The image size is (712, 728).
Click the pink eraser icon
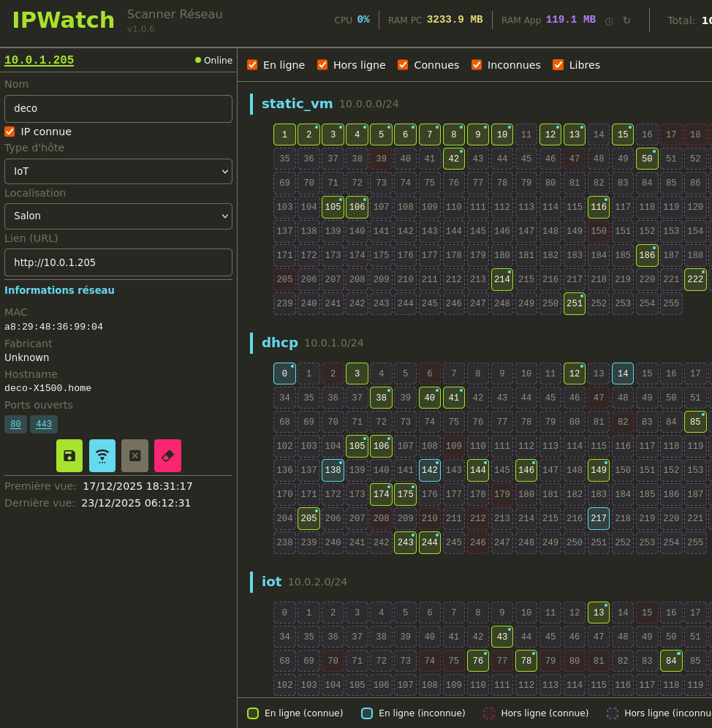click(x=167, y=455)
